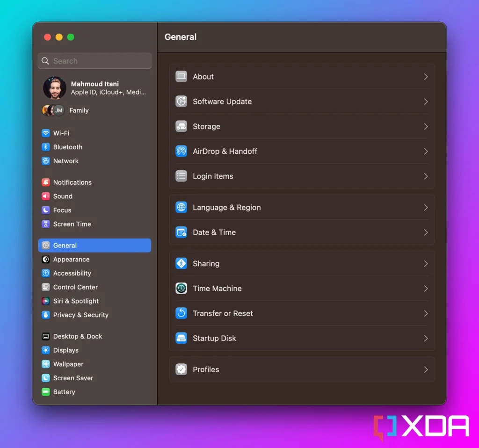Click the Startup Disk icon

tap(181, 338)
